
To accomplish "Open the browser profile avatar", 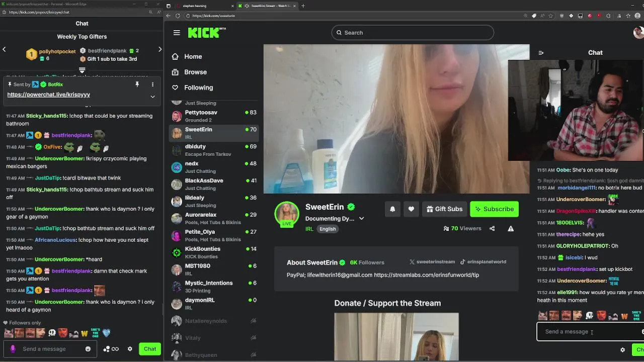I will point(637,16).
